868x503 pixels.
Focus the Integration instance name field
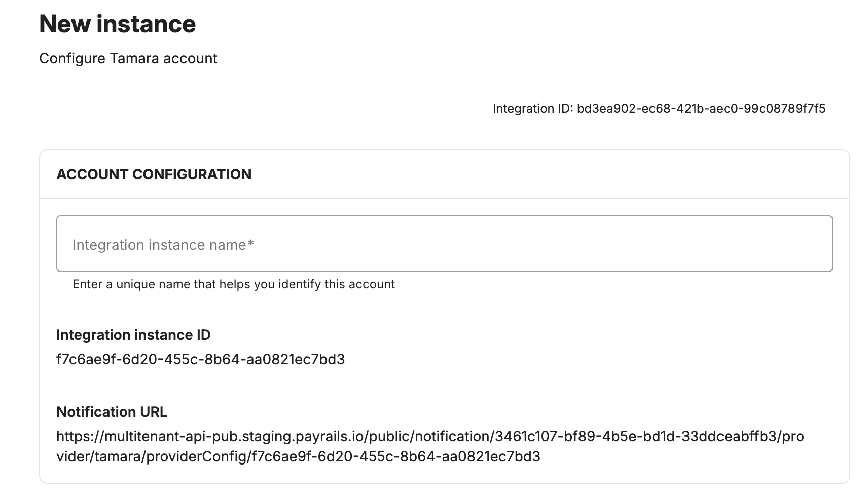pos(444,244)
